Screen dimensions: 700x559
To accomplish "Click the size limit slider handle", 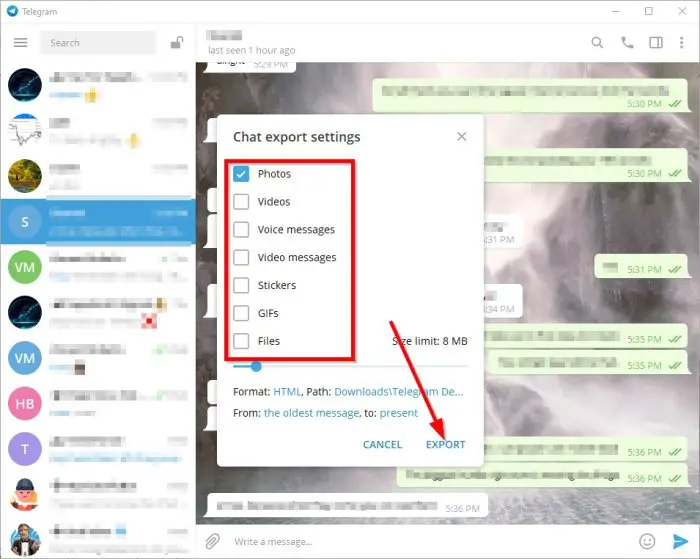I will pyautogui.click(x=256, y=367).
